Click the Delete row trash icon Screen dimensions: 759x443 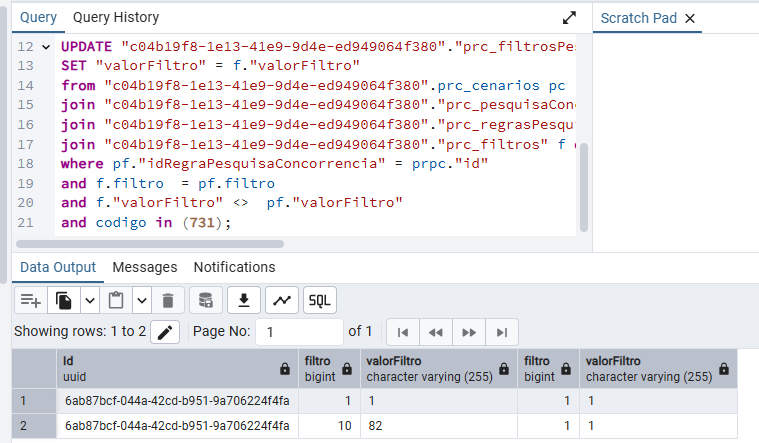[167, 300]
